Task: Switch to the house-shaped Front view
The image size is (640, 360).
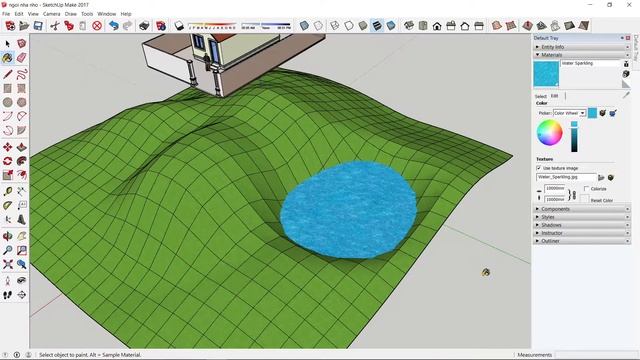Action: (437, 26)
